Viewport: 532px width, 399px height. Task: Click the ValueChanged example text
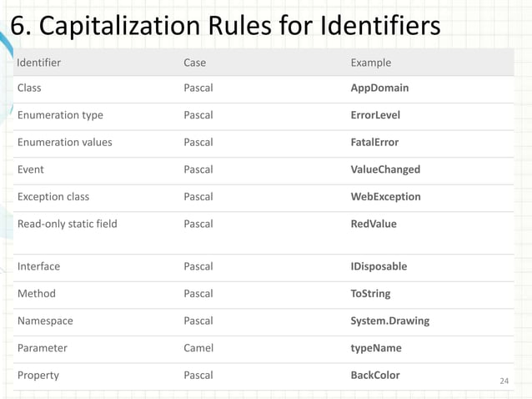pos(385,169)
